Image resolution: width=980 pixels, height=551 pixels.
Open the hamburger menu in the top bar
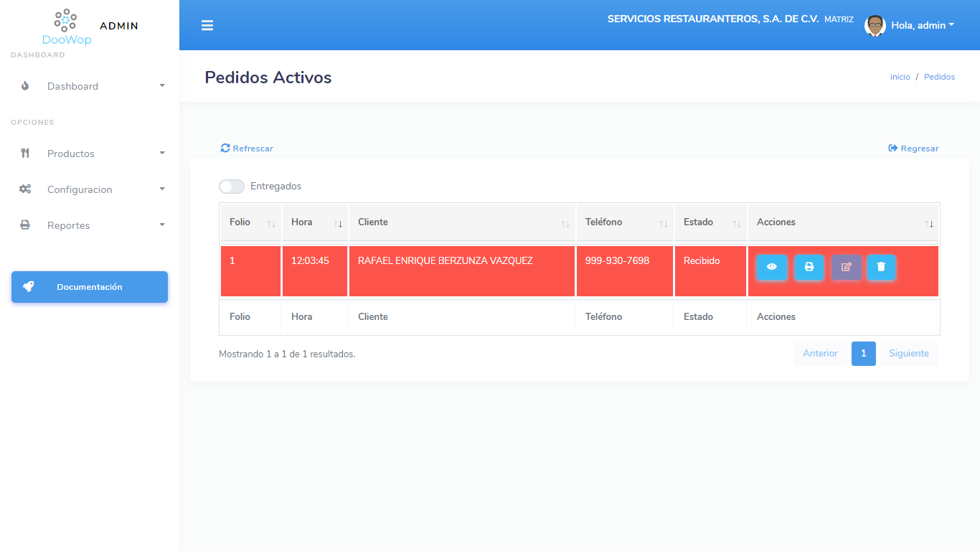207,26
